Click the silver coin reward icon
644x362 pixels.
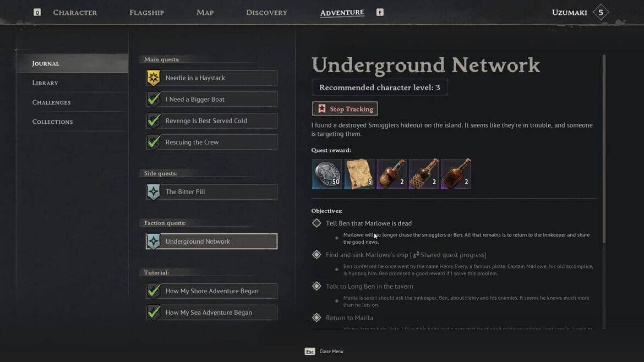[327, 174]
